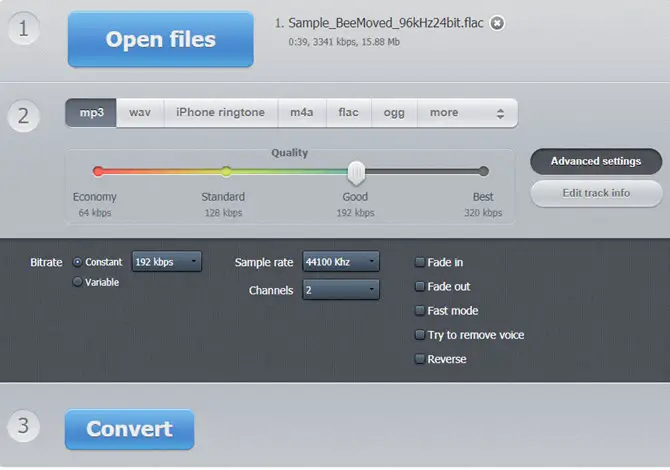Enable the Fade in checkbox
The width and height of the screenshot is (670, 470).
coord(420,262)
